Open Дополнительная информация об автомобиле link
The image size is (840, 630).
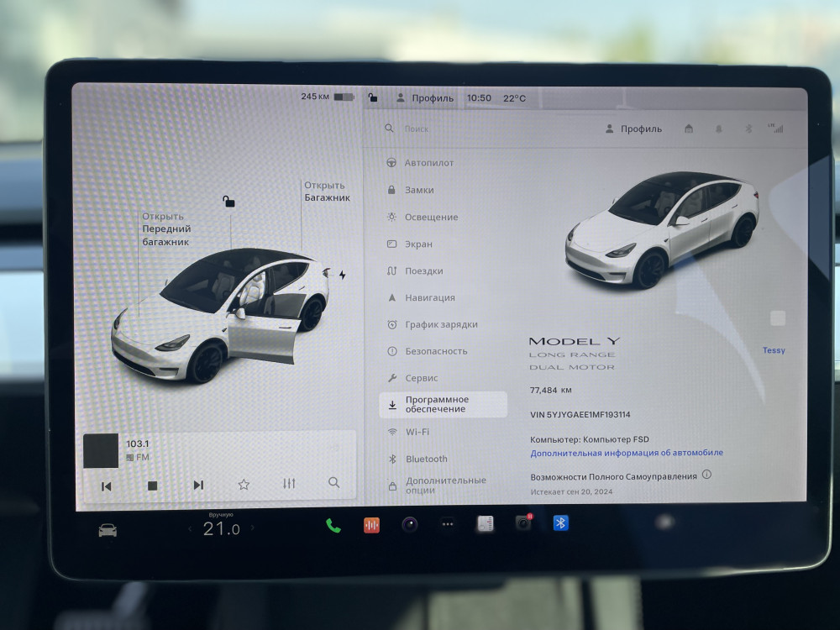coord(627,453)
